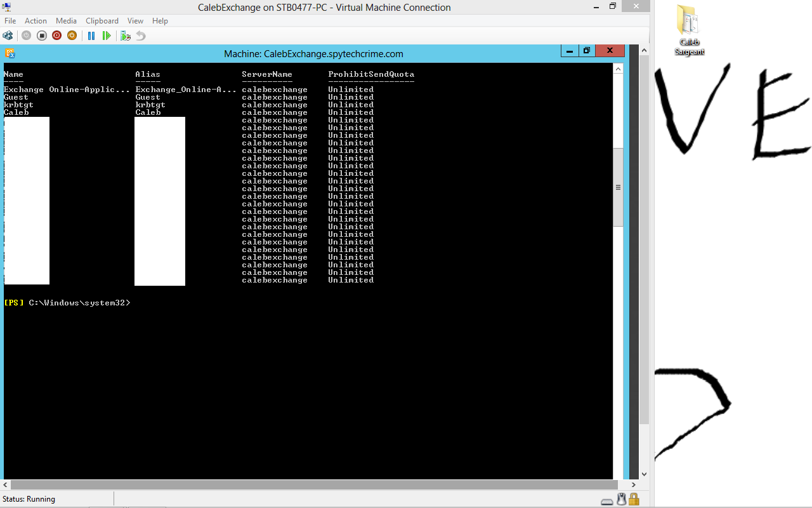The height and width of the screenshot is (508, 812).
Task: Click the 'ServerName' column header text
Action: pos(267,74)
